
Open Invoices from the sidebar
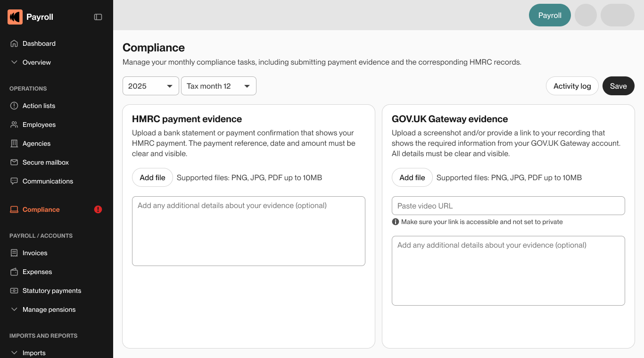pyautogui.click(x=35, y=253)
